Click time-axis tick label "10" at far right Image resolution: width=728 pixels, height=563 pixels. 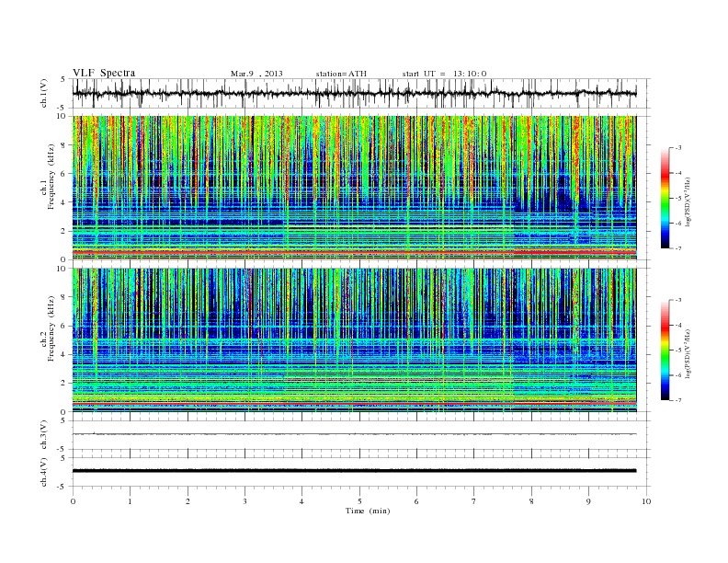tap(646, 501)
